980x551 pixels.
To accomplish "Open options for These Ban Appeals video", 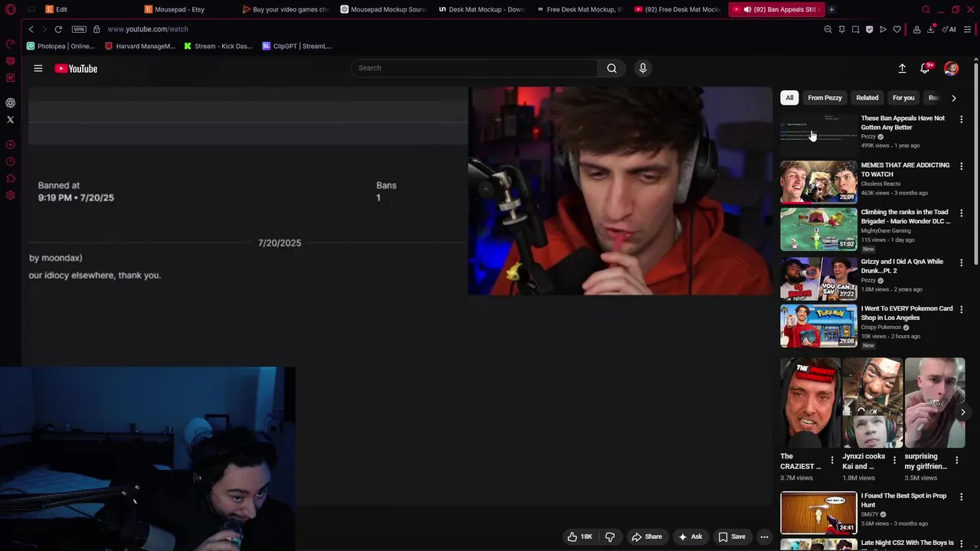I will 961,119.
